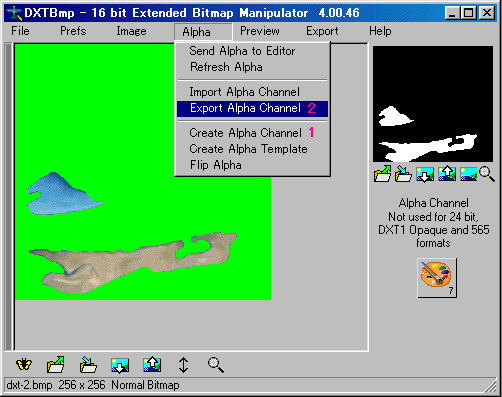Click the black-and-white alpha channel thumbnail
Image resolution: width=502 pixels, height=397 pixels.
click(433, 104)
